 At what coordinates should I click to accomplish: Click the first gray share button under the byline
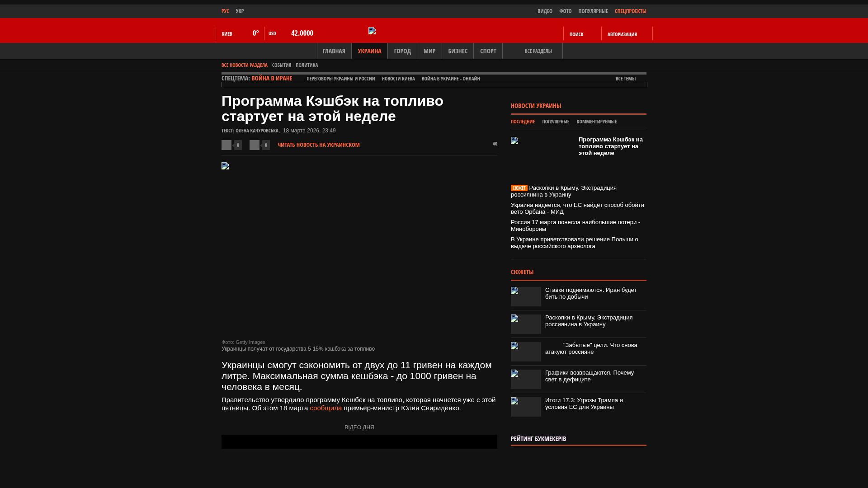tap(226, 145)
